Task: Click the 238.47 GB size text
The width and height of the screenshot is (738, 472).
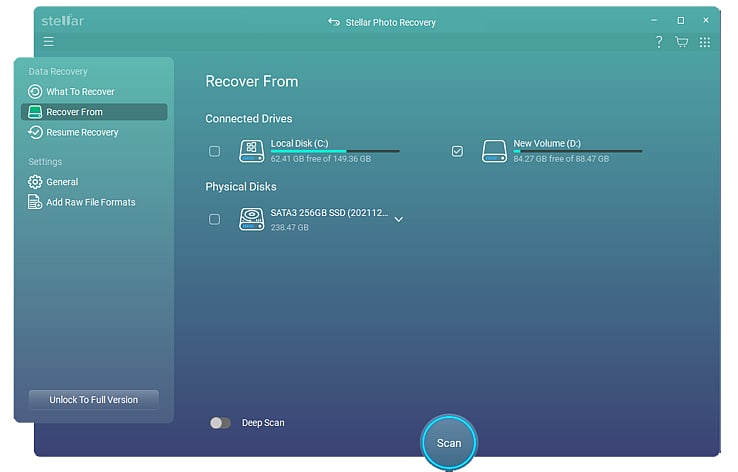Action: pyautogui.click(x=289, y=227)
